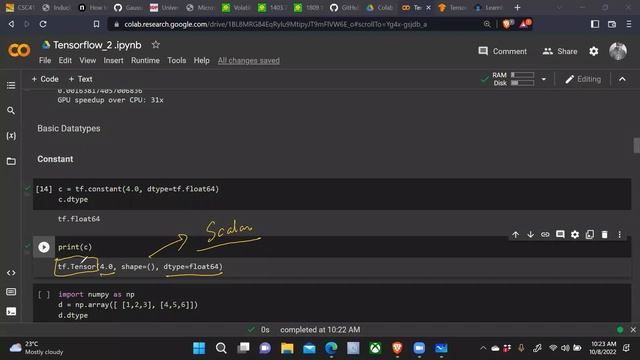640x360 pixels.
Task: Click the Colab CO logo
Action: tap(19, 50)
